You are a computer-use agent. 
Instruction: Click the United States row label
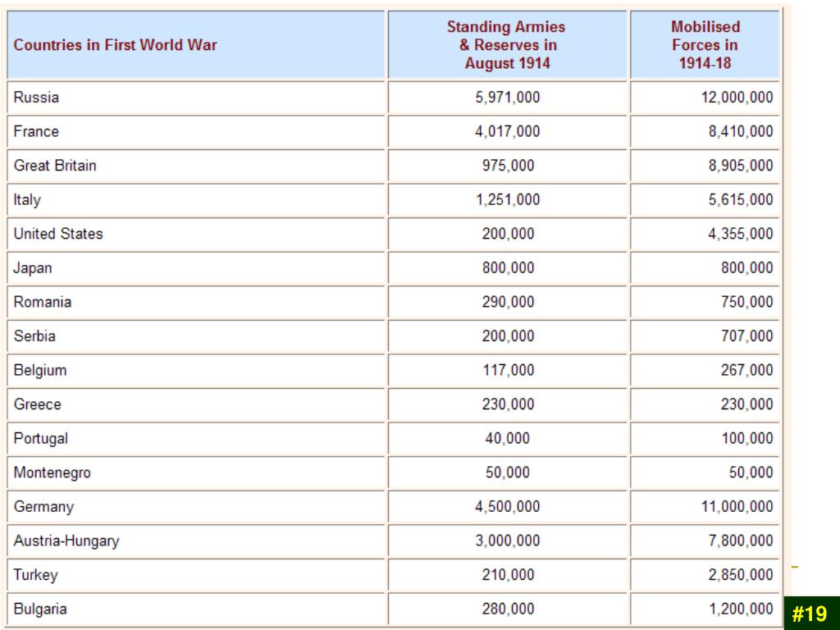pyautogui.click(x=58, y=234)
